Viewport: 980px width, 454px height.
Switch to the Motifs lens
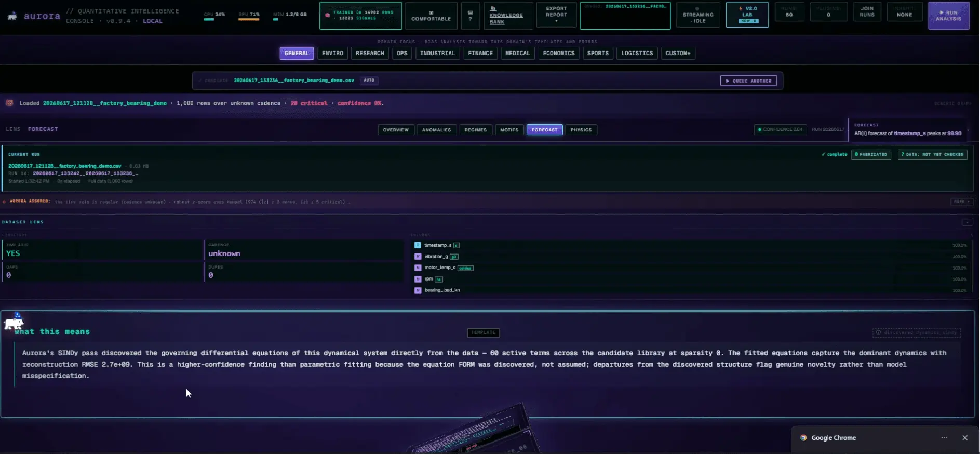pyautogui.click(x=509, y=130)
